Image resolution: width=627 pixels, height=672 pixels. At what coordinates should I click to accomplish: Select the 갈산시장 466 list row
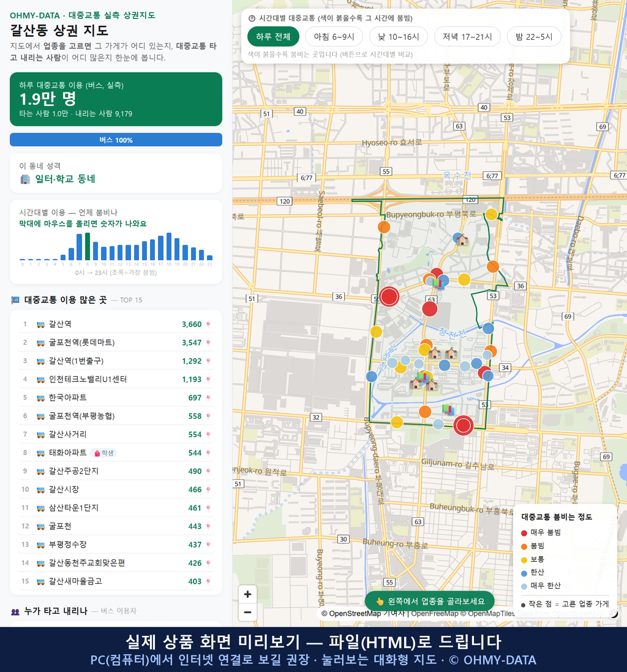[116, 490]
